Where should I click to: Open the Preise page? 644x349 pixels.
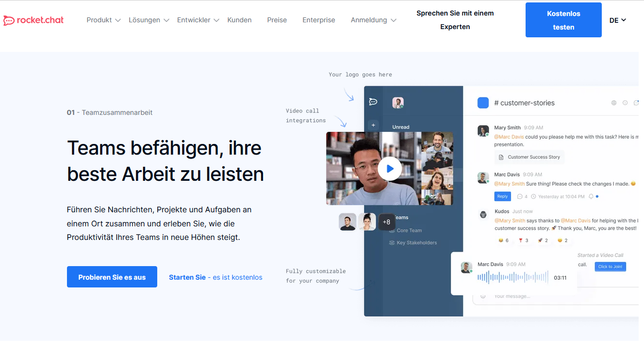click(x=277, y=20)
